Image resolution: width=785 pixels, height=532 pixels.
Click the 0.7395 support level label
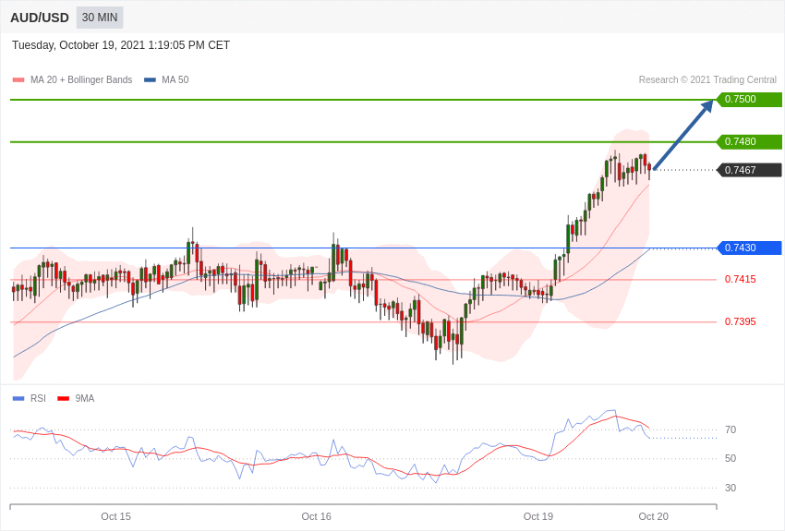[x=741, y=321]
